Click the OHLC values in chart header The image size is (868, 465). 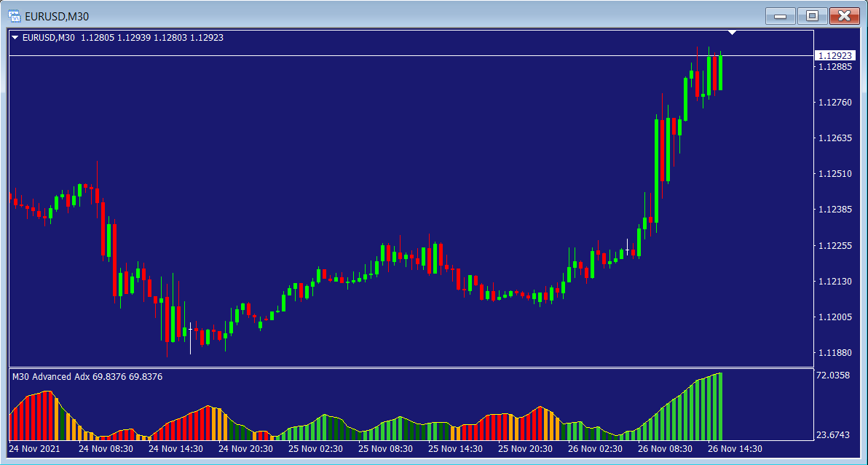coord(151,38)
